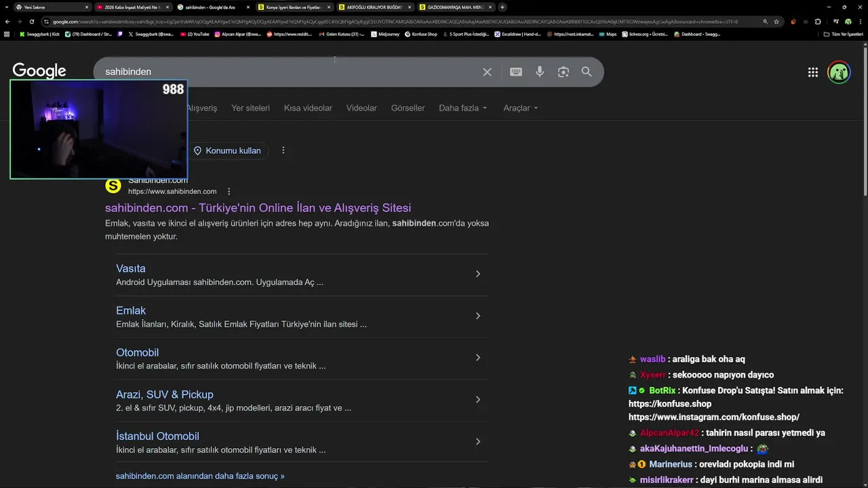Close the 2026 Kaba İnşaat Maliyeti tab
The height and width of the screenshot is (488, 868).
tap(167, 7)
